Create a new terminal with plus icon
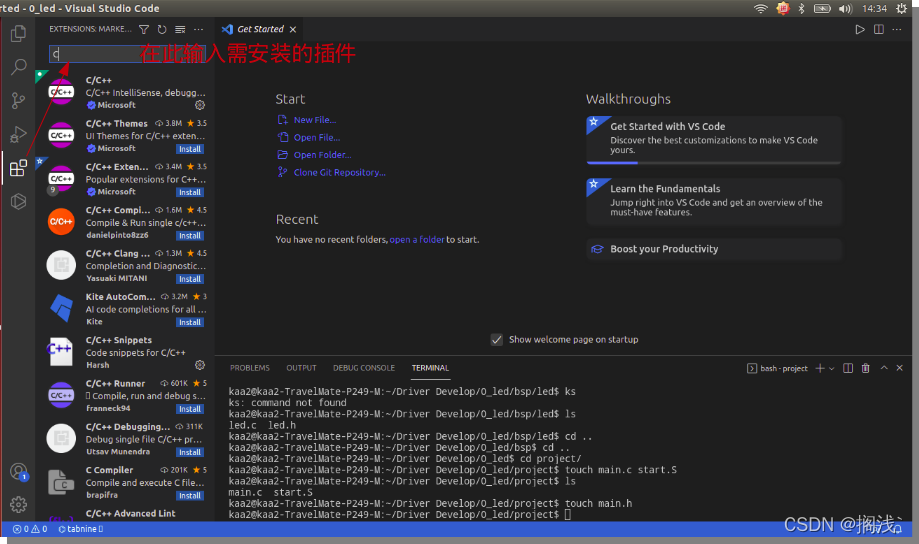This screenshot has height=544, width=919. click(820, 368)
